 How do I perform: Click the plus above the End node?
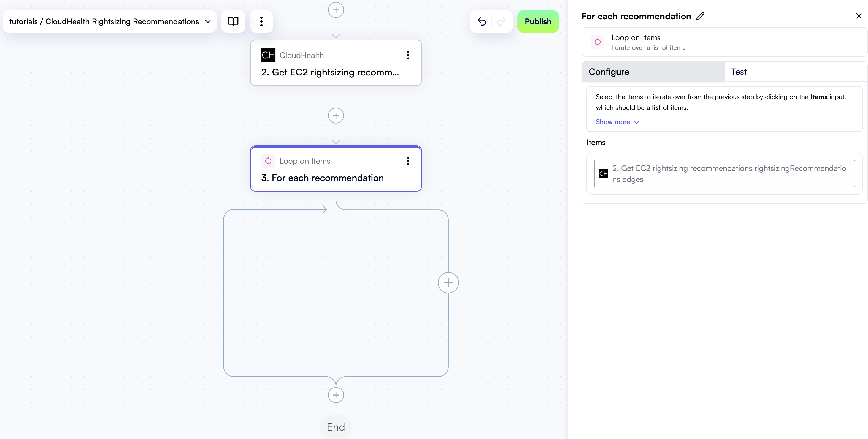click(x=336, y=395)
